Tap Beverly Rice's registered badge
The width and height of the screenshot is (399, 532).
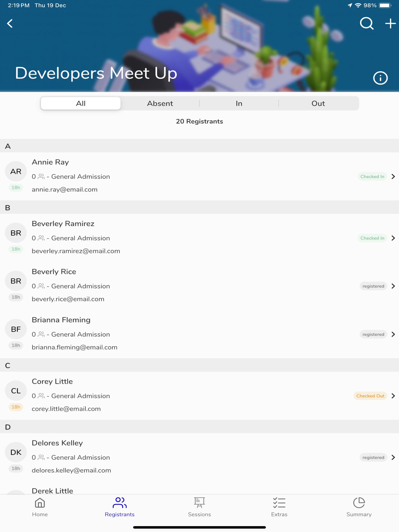tap(373, 286)
